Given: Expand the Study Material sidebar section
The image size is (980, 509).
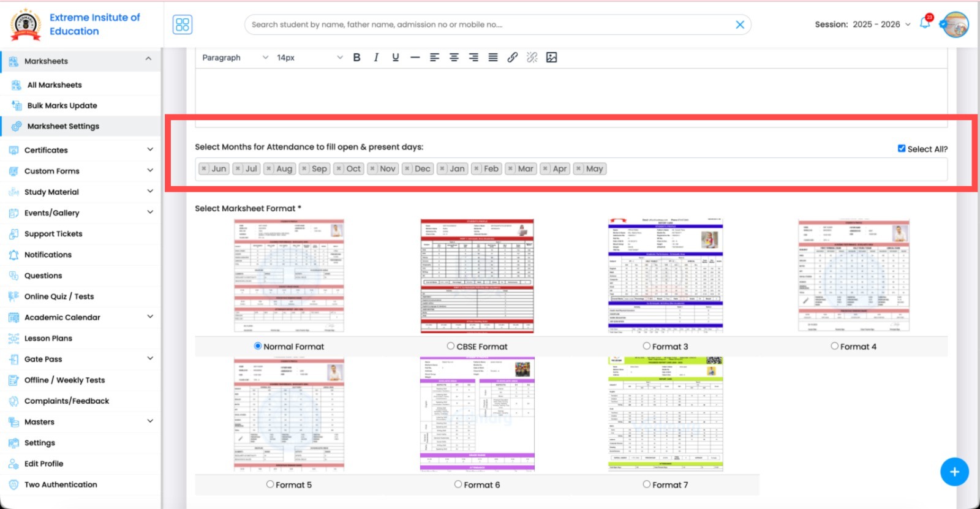Looking at the screenshot, I should (x=150, y=191).
